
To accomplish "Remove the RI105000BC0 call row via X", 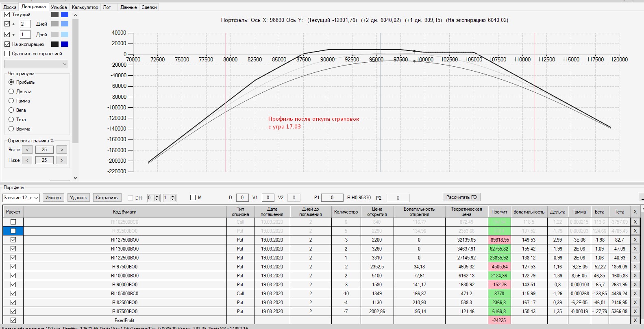I will (x=635, y=294).
